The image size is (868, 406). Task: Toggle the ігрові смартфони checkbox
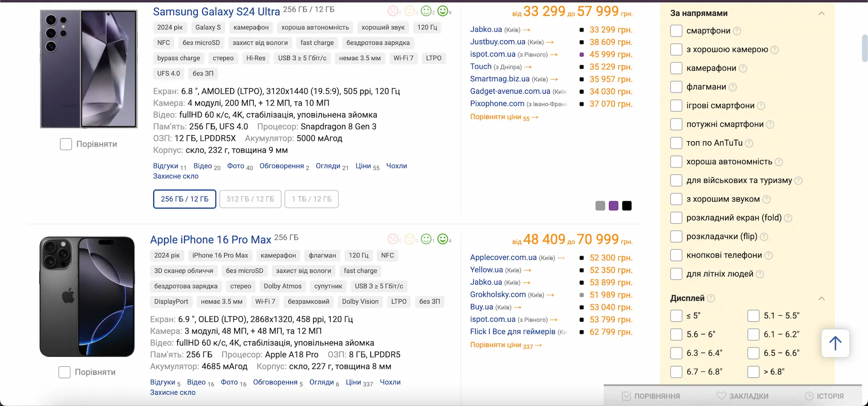(676, 105)
